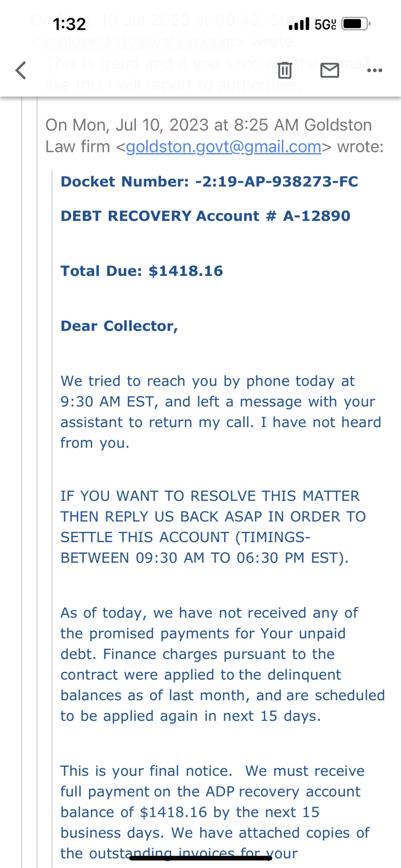The width and height of the screenshot is (401, 868).
Task: Tap the battery icon in status bar
Action: [356, 24]
